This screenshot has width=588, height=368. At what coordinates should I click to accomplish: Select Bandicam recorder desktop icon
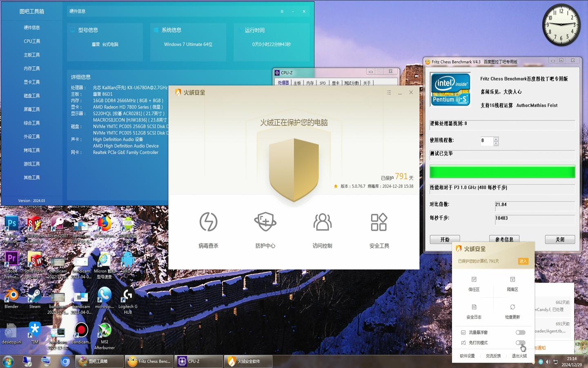click(x=81, y=333)
